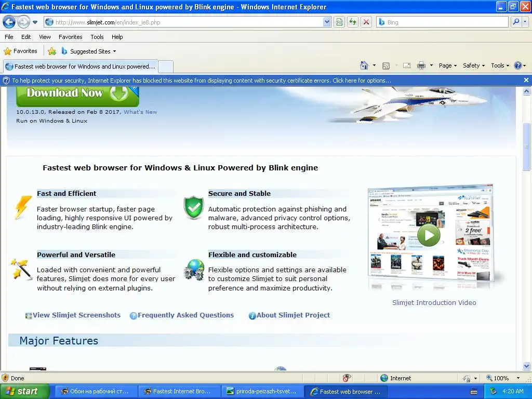532x399 pixels.
Task: Click the popup blocker status bar icon
Action: point(347,378)
